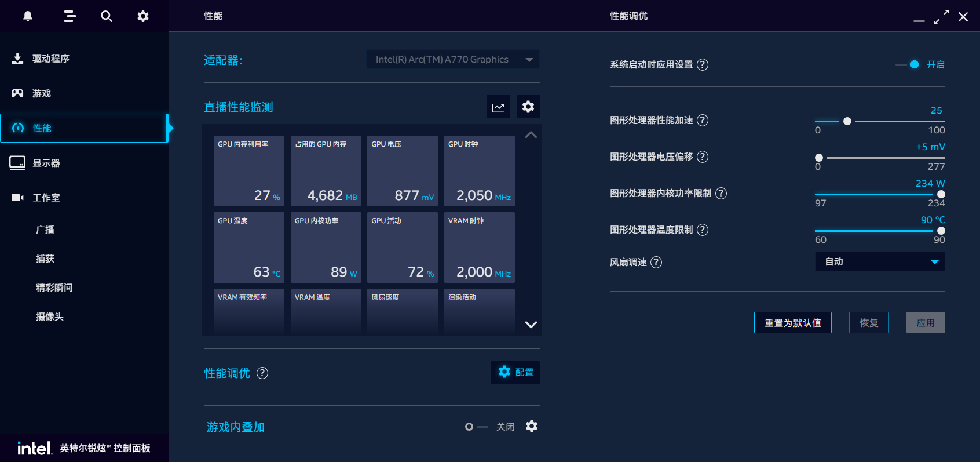Minimize the performance tuning panel
Image resolution: width=980 pixels, height=462 pixels.
pos(919,20)
